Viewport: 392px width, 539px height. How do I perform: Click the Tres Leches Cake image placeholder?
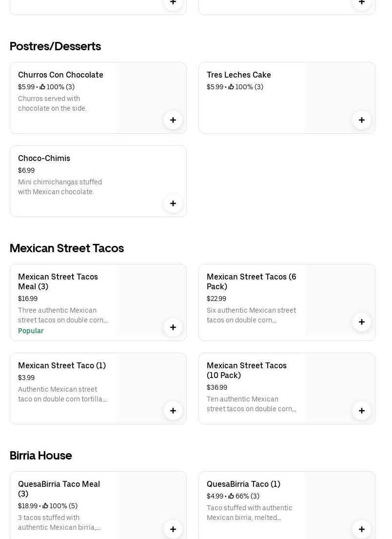pos(332,93)
